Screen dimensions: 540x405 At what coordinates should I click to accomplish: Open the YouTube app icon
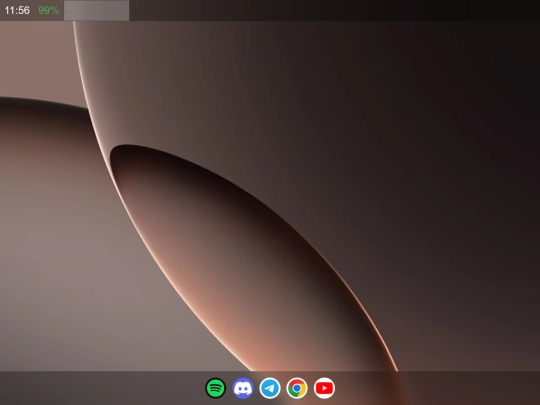pyautogui.click(x=324, y=388)
